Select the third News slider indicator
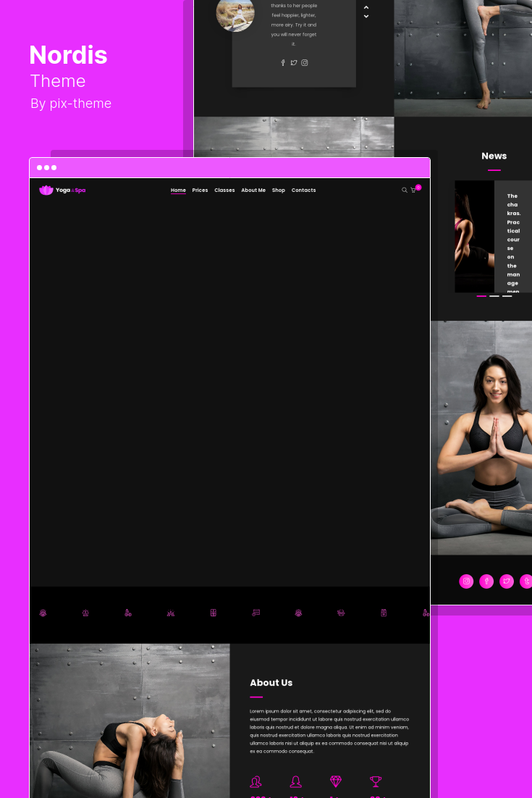This screenshot has width=532, height=798. tap(507, 295)
